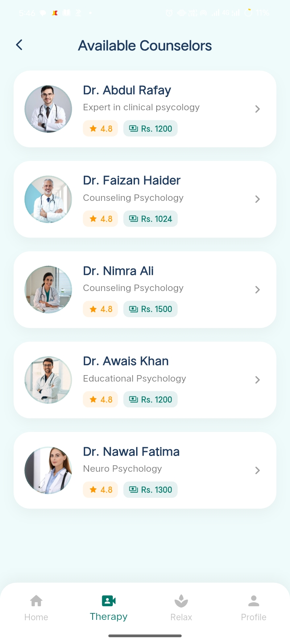This screenshot has height=644, width=290.
Task: Expand Dr. Awais Khan's chevron arrow
Action: (x=258, y=380)
